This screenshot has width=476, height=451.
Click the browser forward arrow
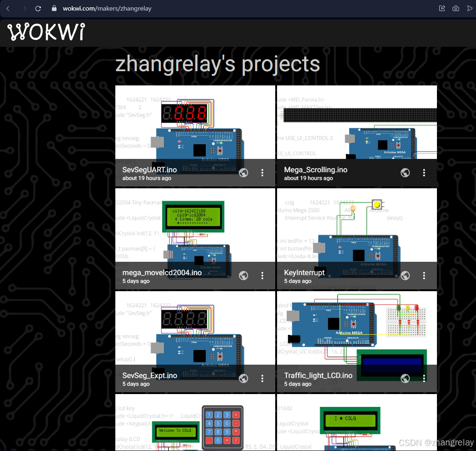coord(24,9)
